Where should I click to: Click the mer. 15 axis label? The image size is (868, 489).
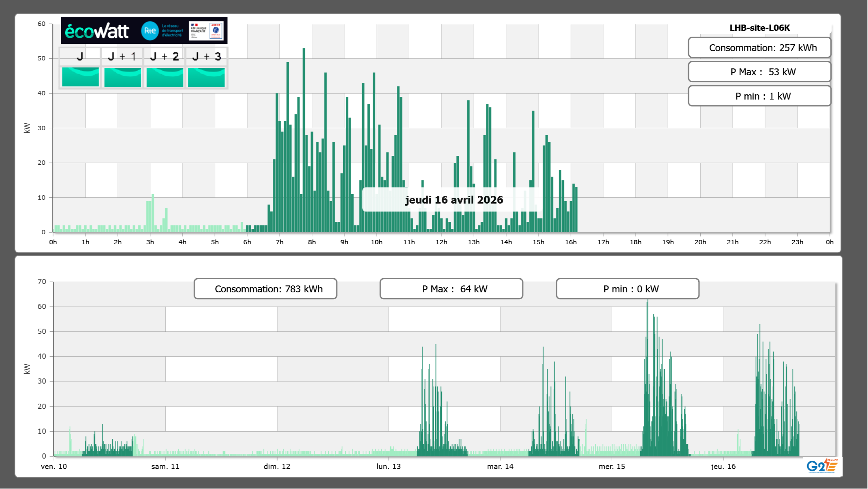pyautogui.click(x=612, y=467)
